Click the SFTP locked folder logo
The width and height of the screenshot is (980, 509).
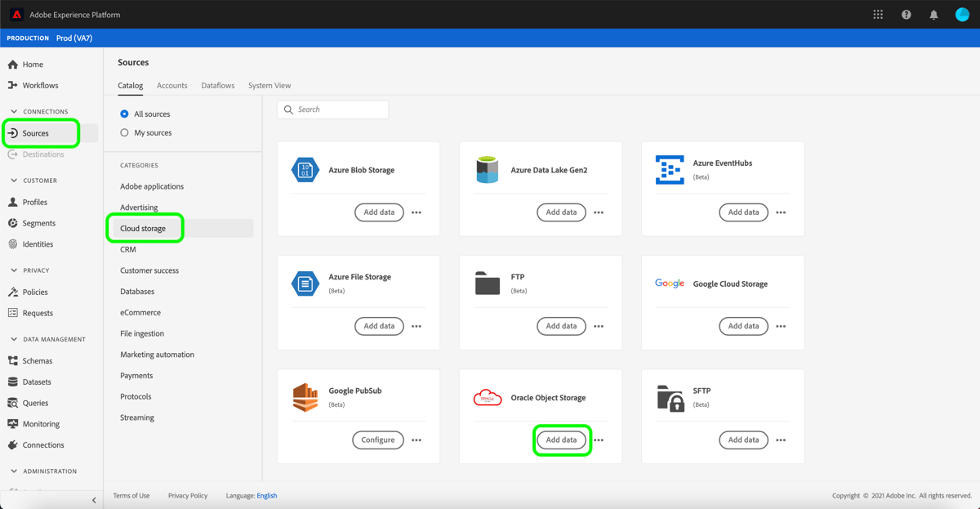point(670,398)
